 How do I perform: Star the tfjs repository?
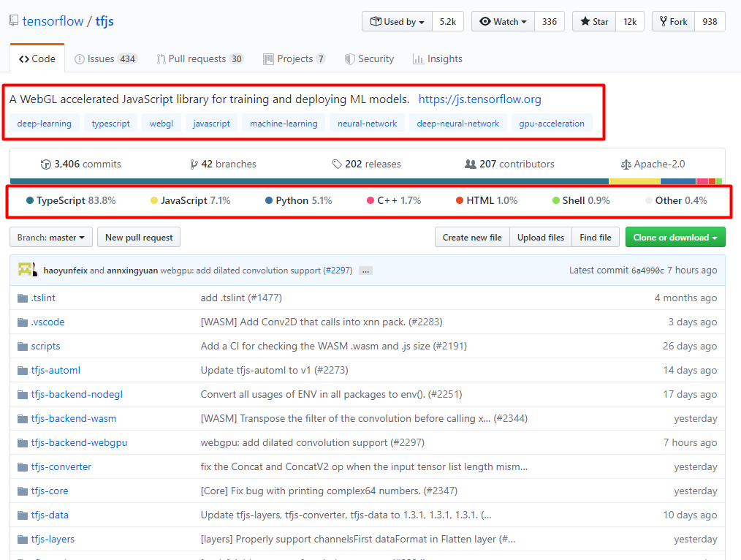pyautogui.click(x=594, y=22)
